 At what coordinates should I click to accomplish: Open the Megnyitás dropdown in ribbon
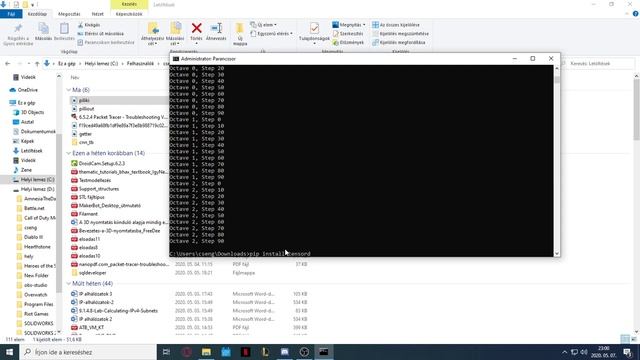tap(349, 25)
